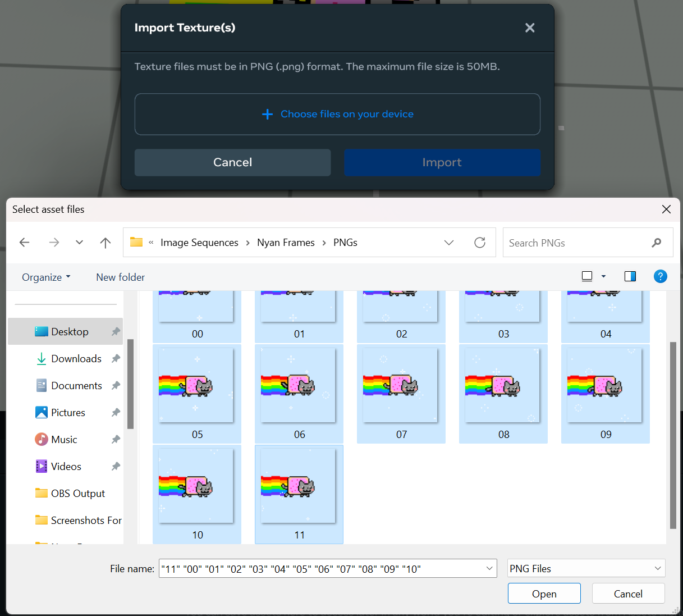The image size is (683, 616).
Task: Click the pin icon next to Videos
Action: [116, 466]
